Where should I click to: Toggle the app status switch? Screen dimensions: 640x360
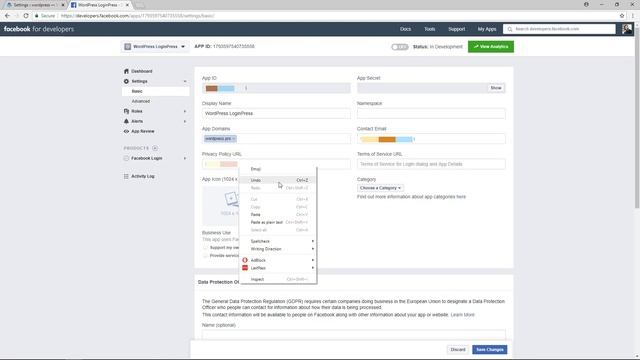pos(400,47)
